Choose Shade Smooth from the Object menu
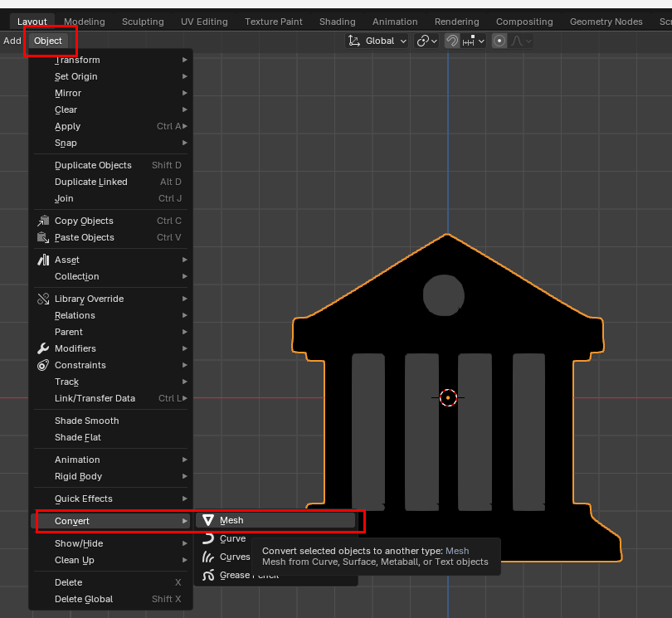This screenshot has width=672, height=618. coord(87,421)
